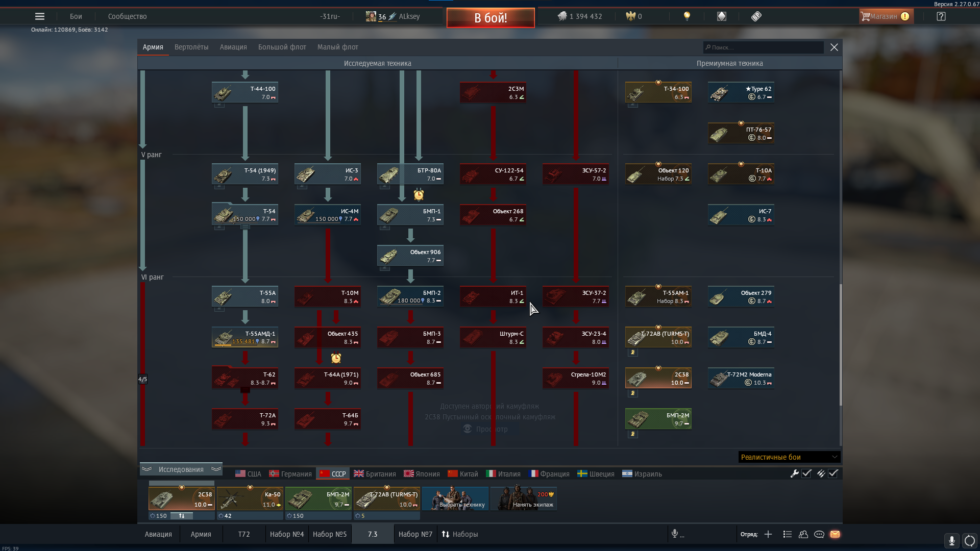
Task: Toggle the auto-refill ammo checkbox
Action: point(833,473)
